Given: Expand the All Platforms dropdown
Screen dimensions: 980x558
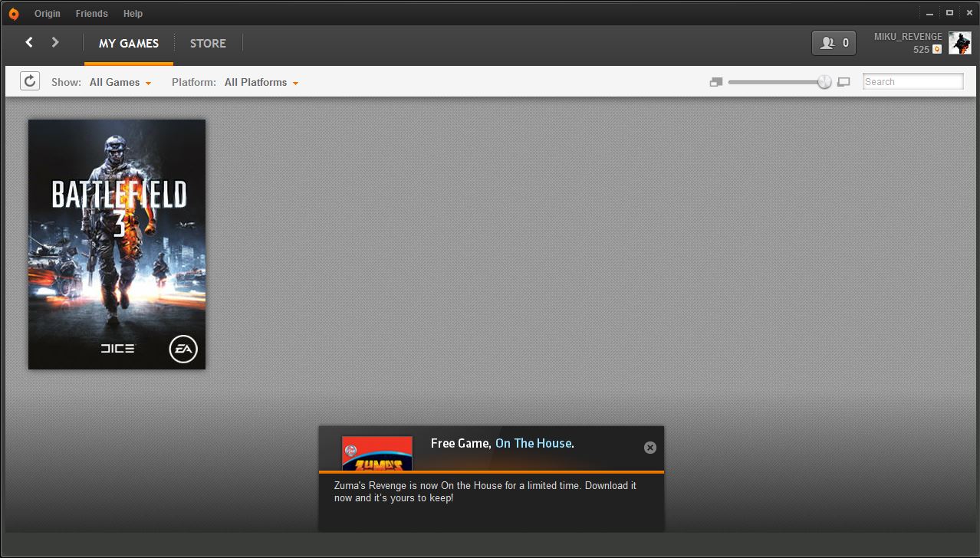Looking at the screenshot, I should coord(261,82).
